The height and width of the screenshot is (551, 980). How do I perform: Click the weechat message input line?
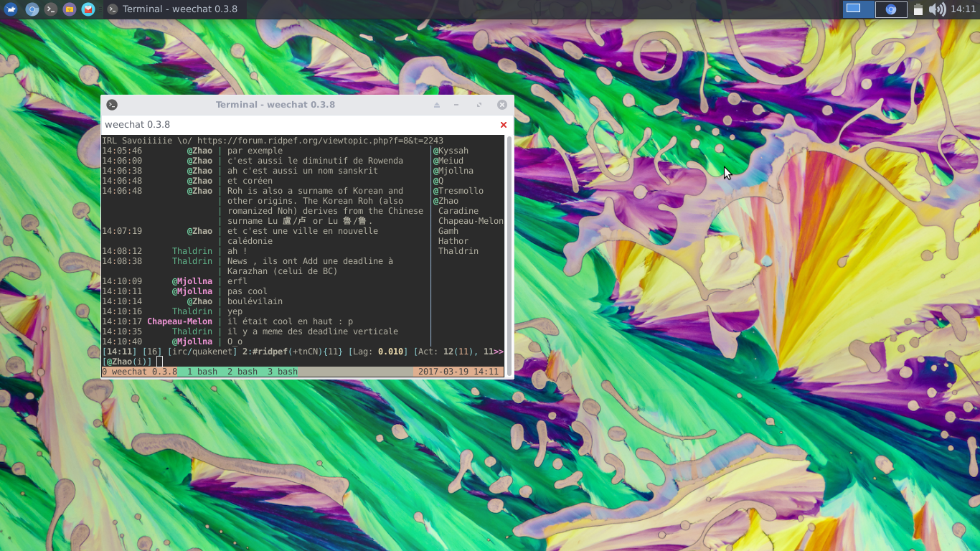[287, 362]
